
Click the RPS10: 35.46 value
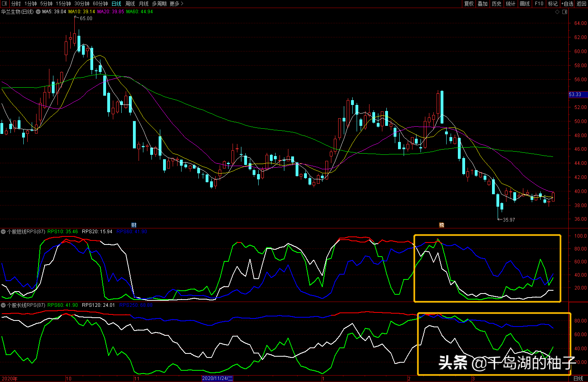click(x=63, y=232)
